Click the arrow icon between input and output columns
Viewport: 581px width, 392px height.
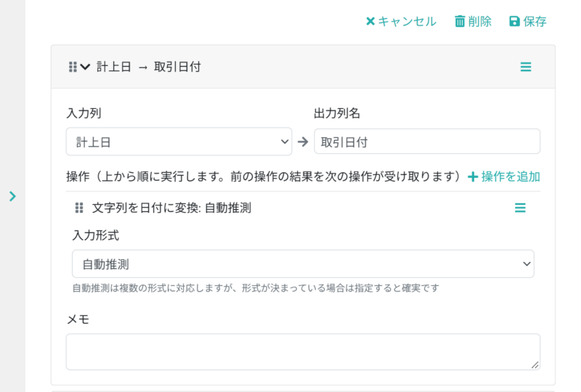point(303,142)
